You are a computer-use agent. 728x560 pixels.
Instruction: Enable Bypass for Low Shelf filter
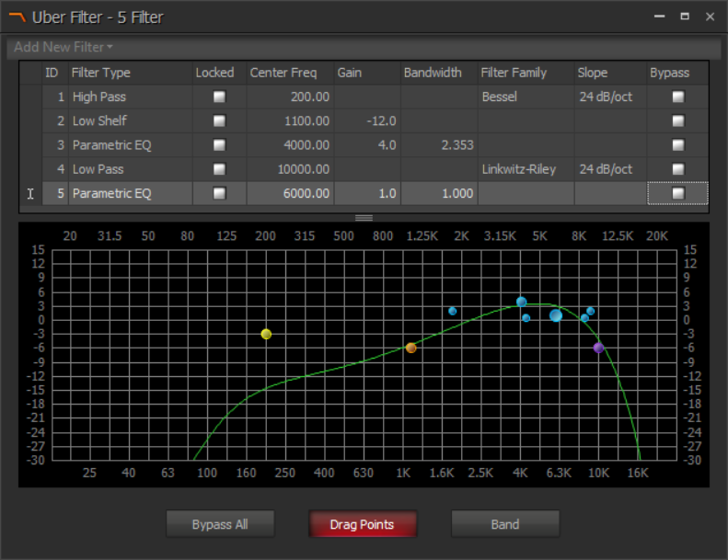click(x=678, y=120)
